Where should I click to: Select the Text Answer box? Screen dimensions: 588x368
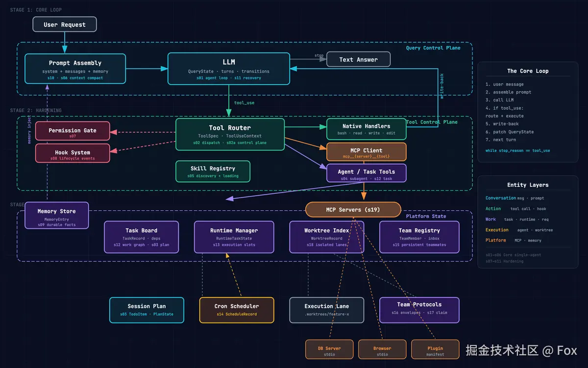pos(358,60)
